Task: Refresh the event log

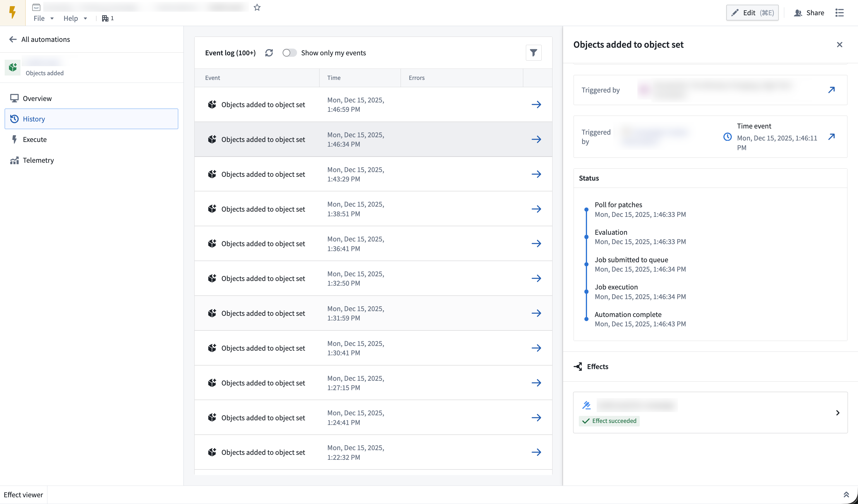Action: pyautogui.click(x=269, y=53)
